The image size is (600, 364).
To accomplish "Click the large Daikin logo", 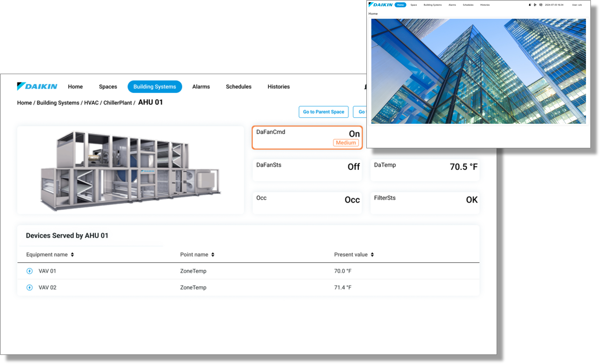I will click(x=37, y=86).
